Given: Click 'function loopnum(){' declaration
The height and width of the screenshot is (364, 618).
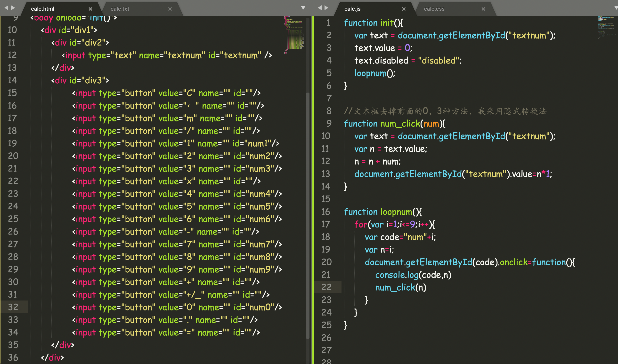Looking at the screenshot, I should [x=383, y=212].
